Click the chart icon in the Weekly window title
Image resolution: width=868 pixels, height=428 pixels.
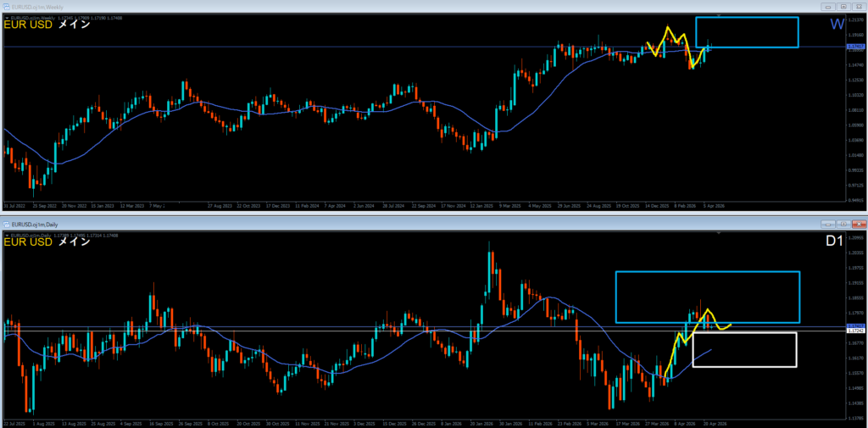click(x=7, y=7)
